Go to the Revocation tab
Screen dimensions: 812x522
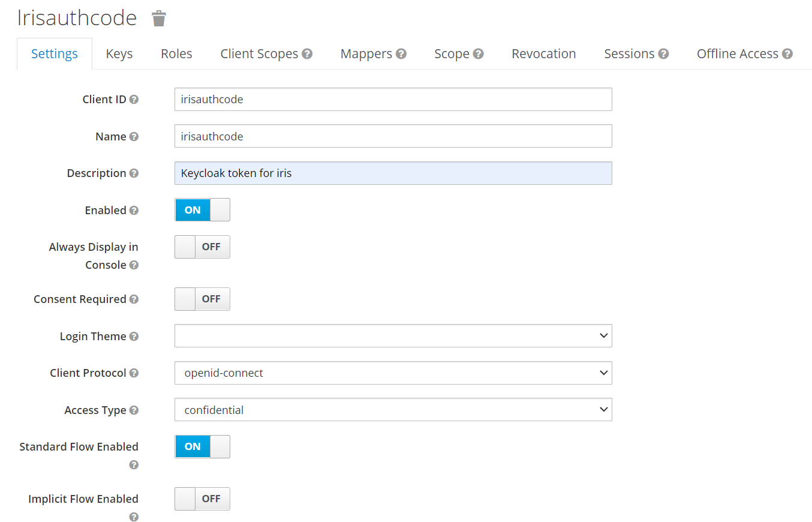(x=543, y=54)
